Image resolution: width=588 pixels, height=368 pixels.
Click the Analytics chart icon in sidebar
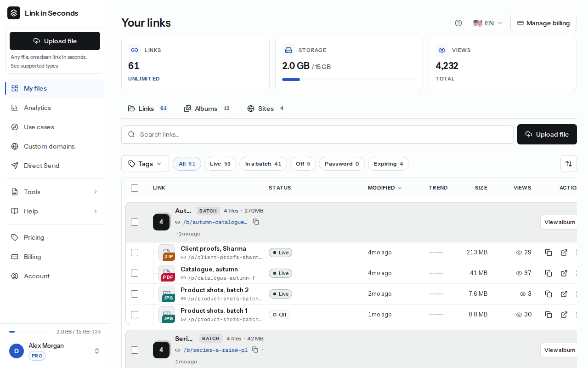[x=15, y=108]
